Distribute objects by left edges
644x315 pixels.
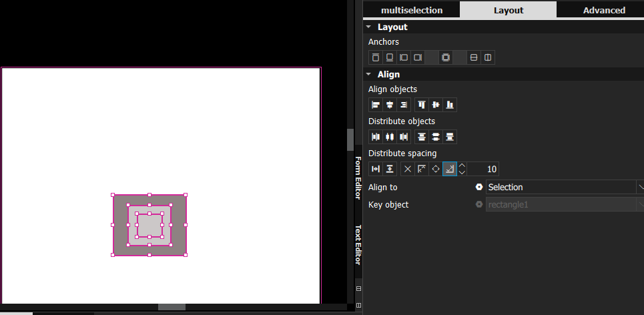pyautogui.click(x=376, y=137)
